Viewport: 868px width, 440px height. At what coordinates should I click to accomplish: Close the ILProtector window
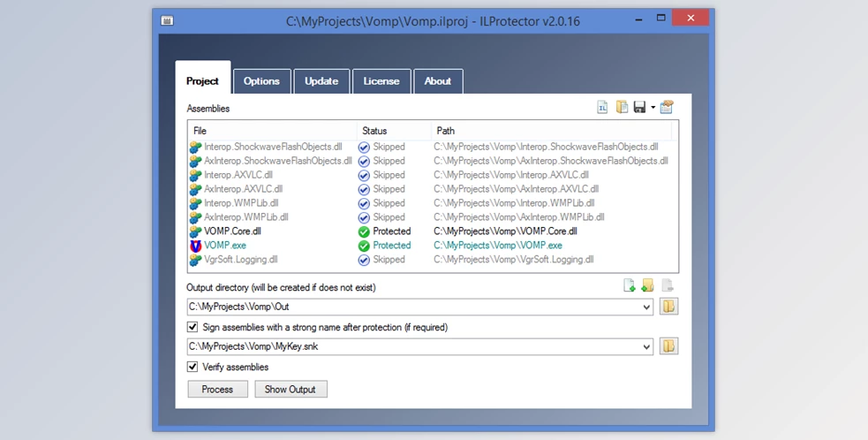click(691, 18)
